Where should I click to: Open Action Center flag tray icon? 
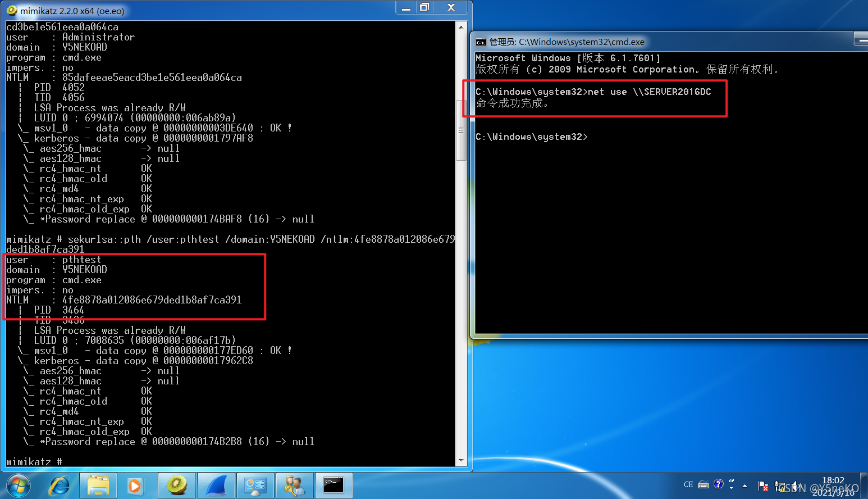coord(763,486)
